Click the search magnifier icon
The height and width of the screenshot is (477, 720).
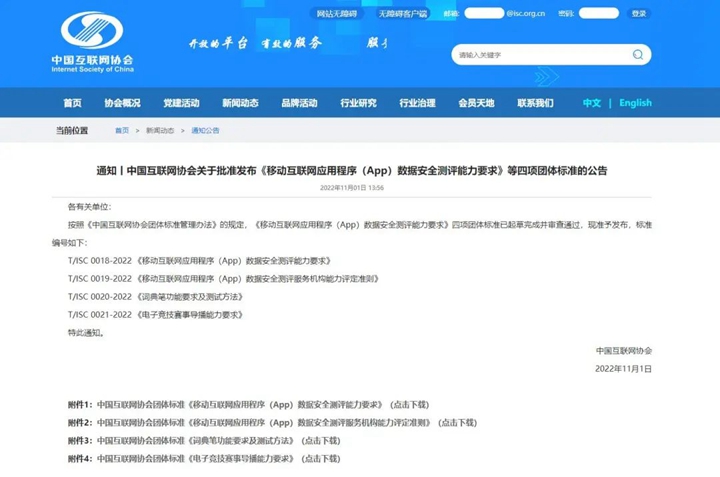pyautogui.click(x=638, y=55)
